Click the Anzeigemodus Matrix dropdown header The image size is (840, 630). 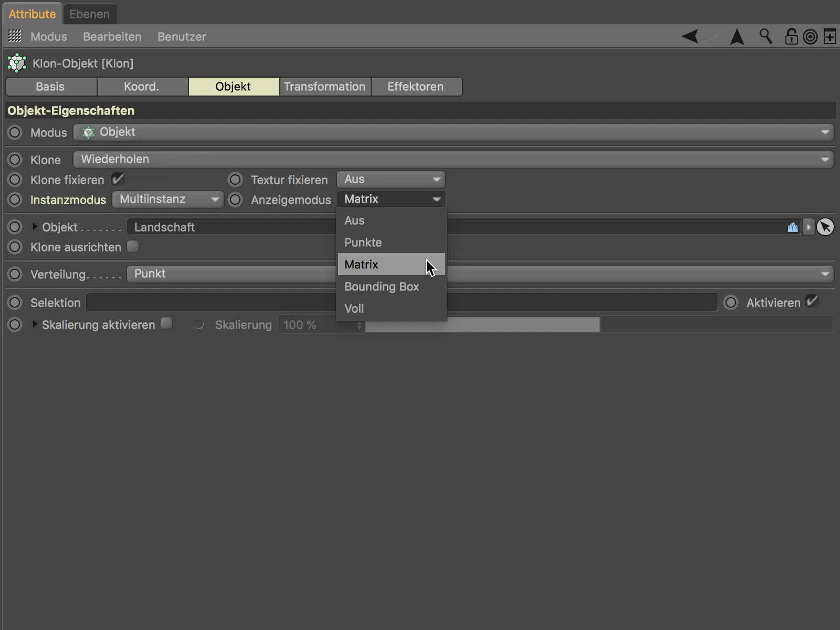click(x=391, y=199)
